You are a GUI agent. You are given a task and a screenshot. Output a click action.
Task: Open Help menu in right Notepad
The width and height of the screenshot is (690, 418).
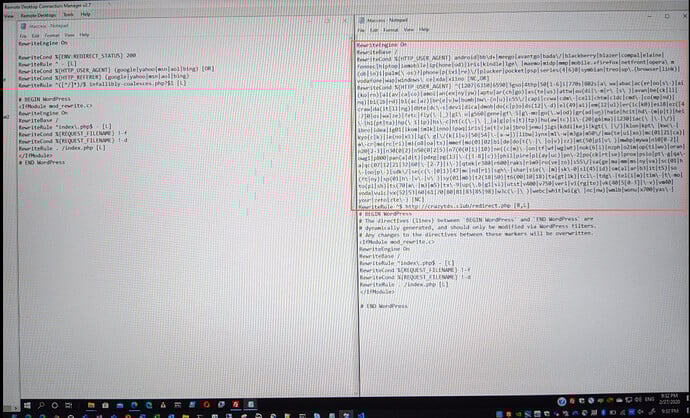coord(424,29)
